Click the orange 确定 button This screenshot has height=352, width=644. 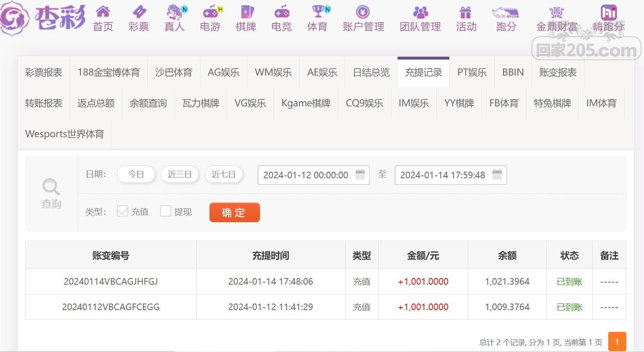(235, 212)
